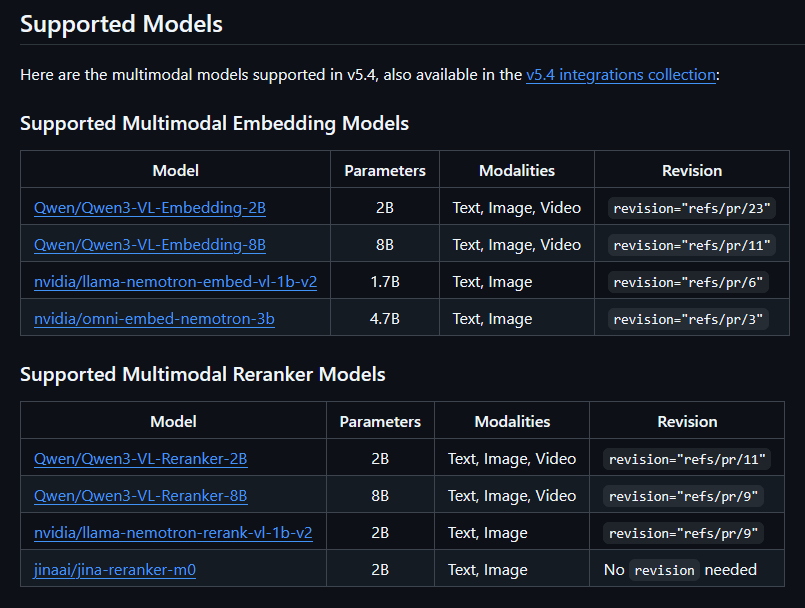The width and height of the screenshot is (805, 608).
Task: Go to the Qwen/Qwen3-VL-Reranker-8B model page
Action: point(141,496)
